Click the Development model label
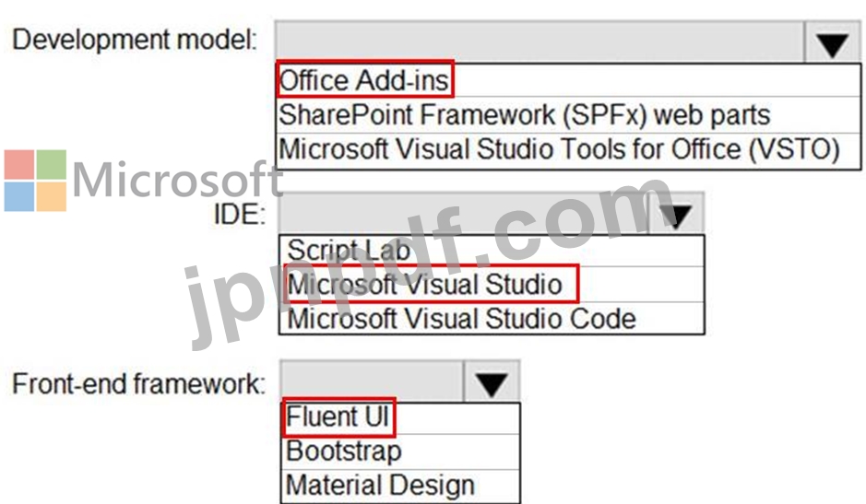Screen dimensions: 866x504 pyautogui.click(x=136, y=41)
